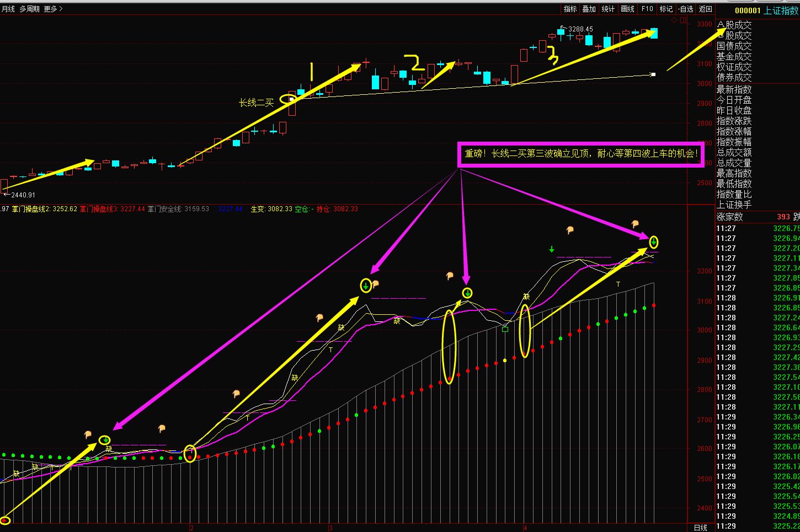Viewport: 800px width, 532px height.
Task: Click the 上证指数 index title
Action: (782, 10)
